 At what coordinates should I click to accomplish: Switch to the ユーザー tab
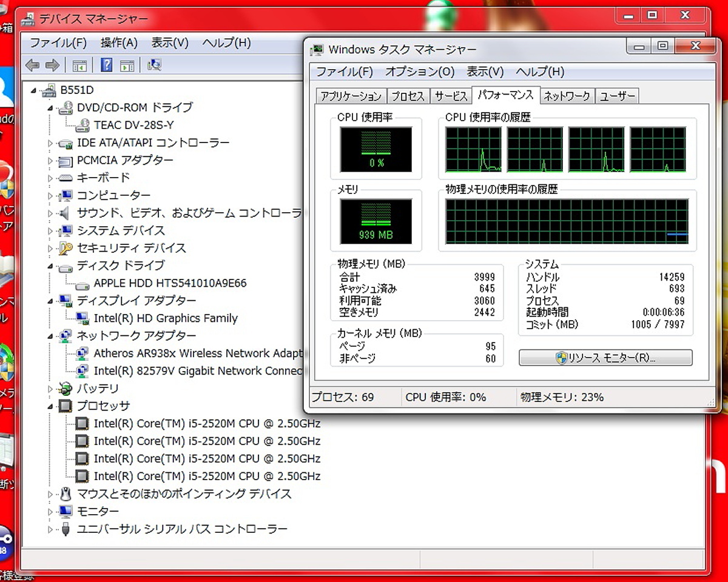pyautogui.click(x=617, y=96)
